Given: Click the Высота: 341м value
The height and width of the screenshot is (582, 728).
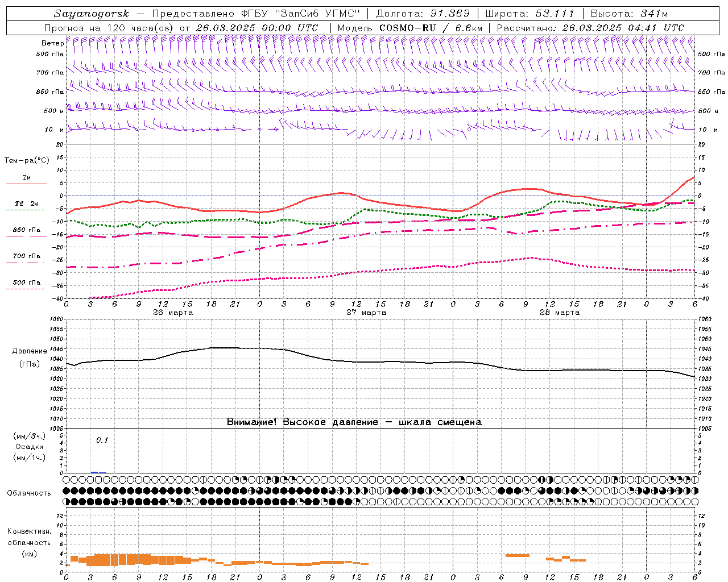Looking at the screenshot, I should pyautogui.click(x=629, y=14).
